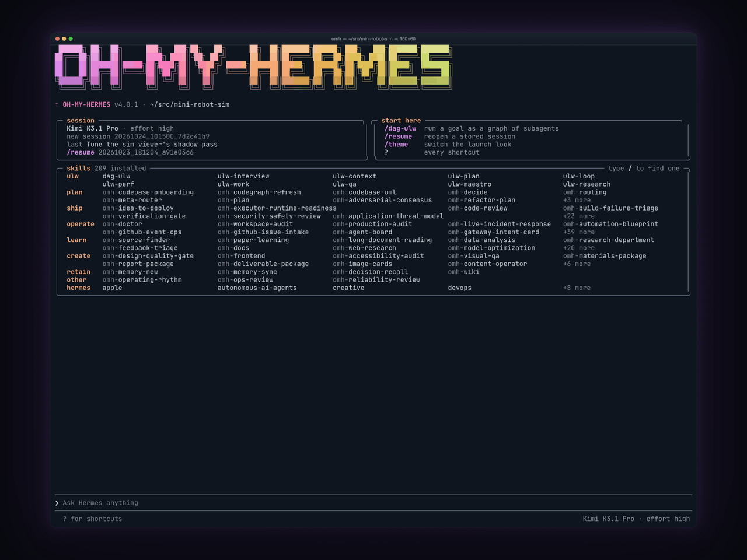Select the other skill category label
Viewport: 747px width, 560px height.
coord(76,280)
